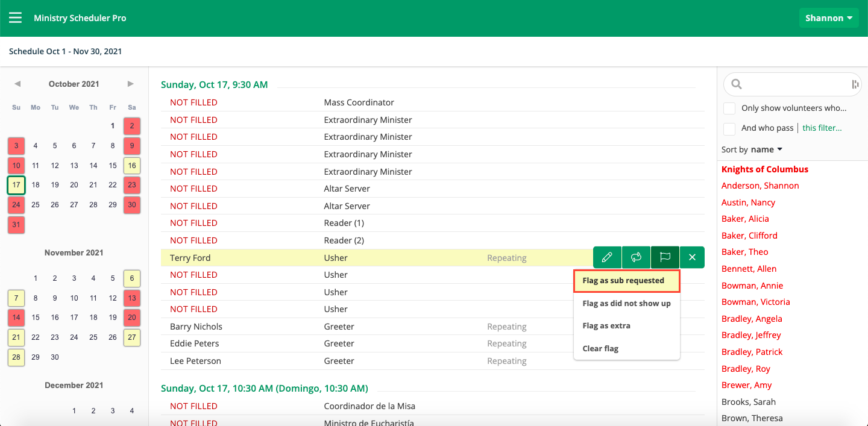Open the 'this filter...' link

[822, 128]
